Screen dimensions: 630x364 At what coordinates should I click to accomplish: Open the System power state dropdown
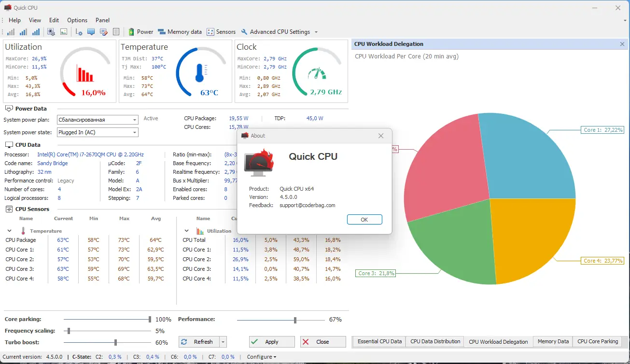click(98, 132)
